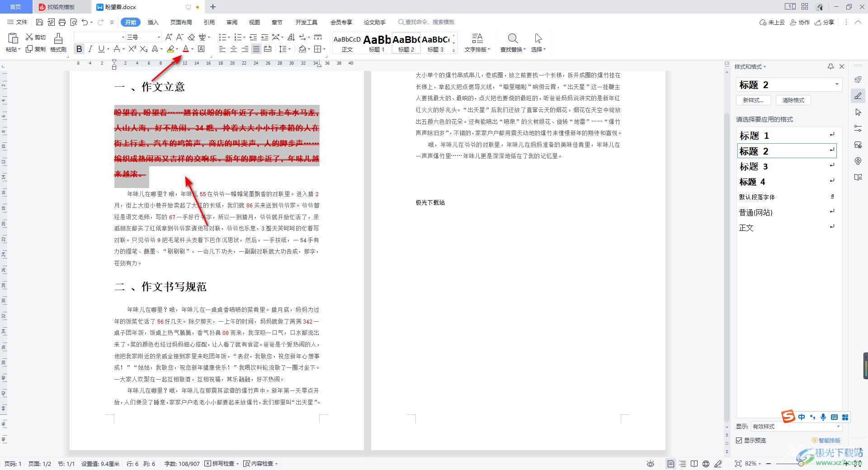Switch to the 页面布局 tab

(181, 22)
